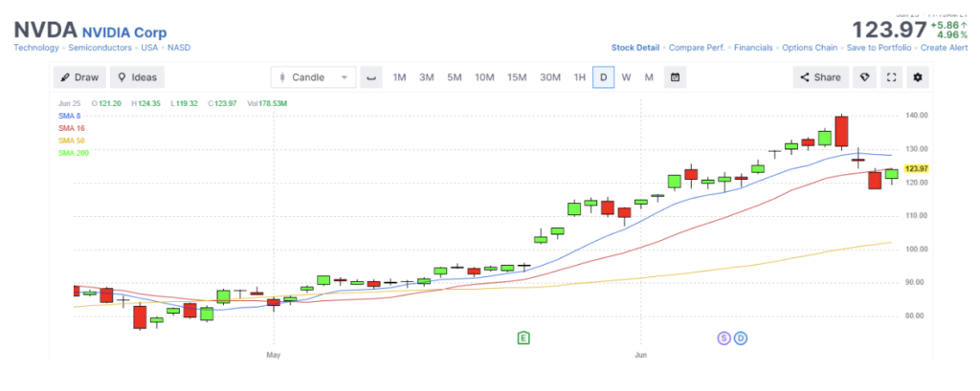This screenshot has height=391, width=980.
Task: Open the Compare Perf. link
Action: (697, 48)
